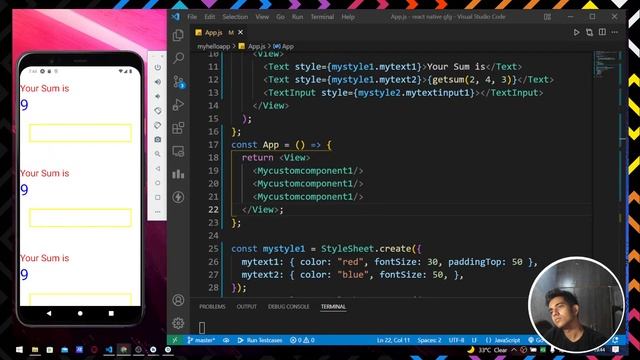The width and height of the screenshot is (640, 360).
Task: Open the File menu
Action: pos(192,17)
